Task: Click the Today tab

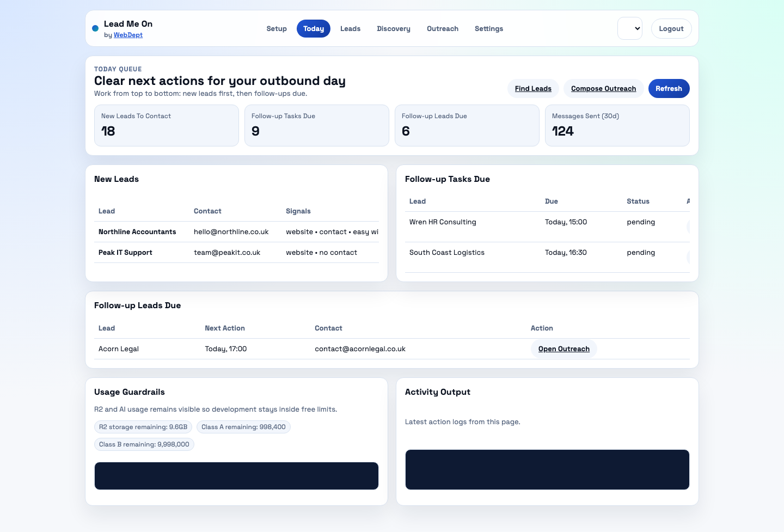Action: pyautogui.click(x=314, y=29)
